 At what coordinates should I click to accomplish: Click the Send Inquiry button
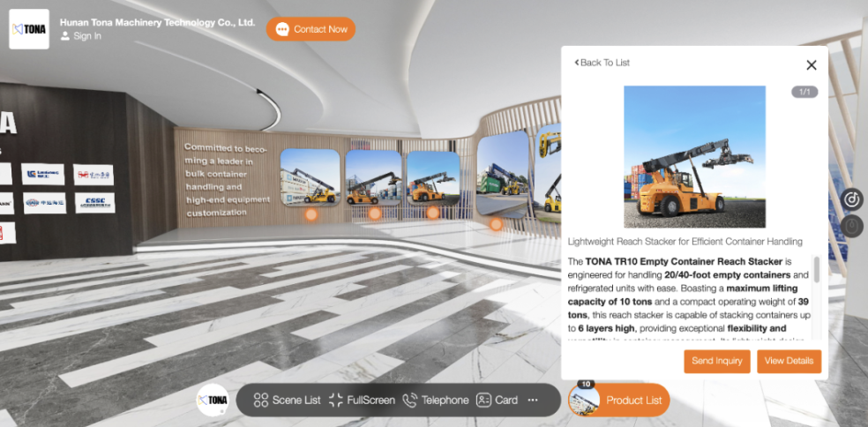716,361
